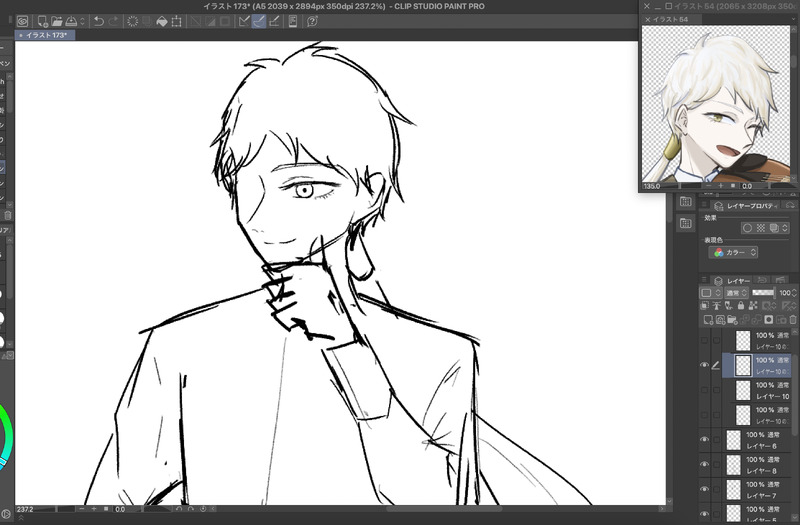Open the layer palette color dropdown
800x525 pixels.
click(x=710, y=293)
